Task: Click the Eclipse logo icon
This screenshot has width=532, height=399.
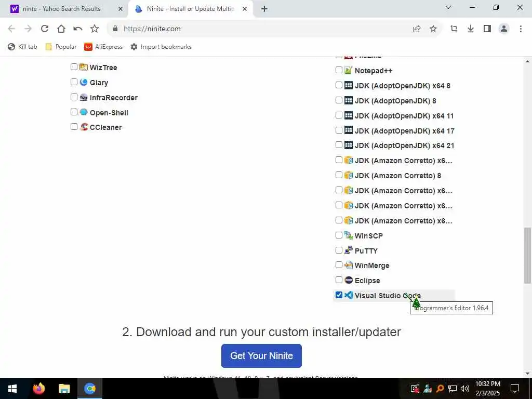Action: point(349,280)
